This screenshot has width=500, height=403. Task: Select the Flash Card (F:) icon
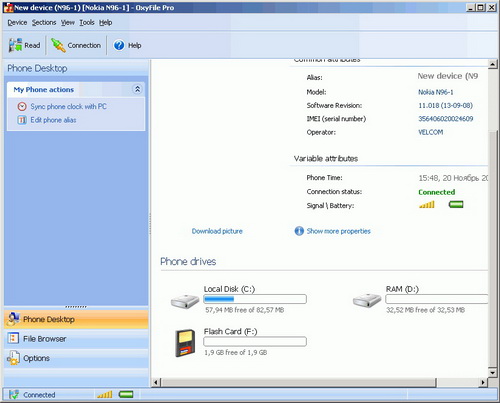[185, 343]
